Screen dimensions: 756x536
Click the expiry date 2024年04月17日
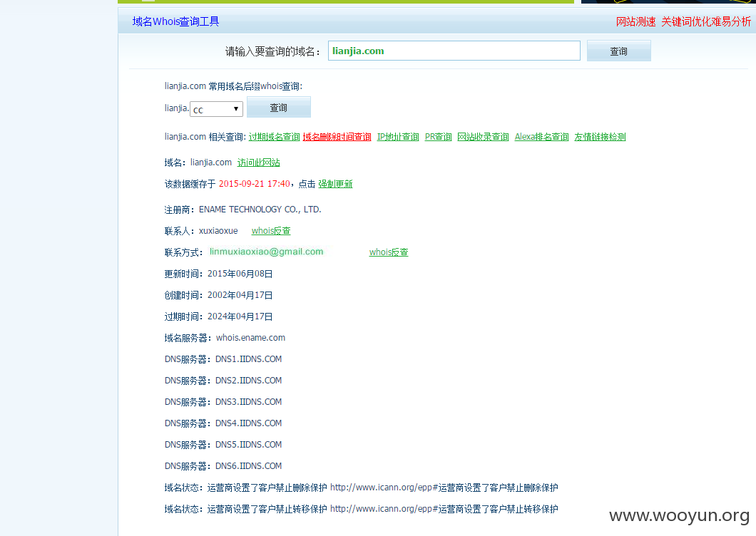[x=240, y=316]
